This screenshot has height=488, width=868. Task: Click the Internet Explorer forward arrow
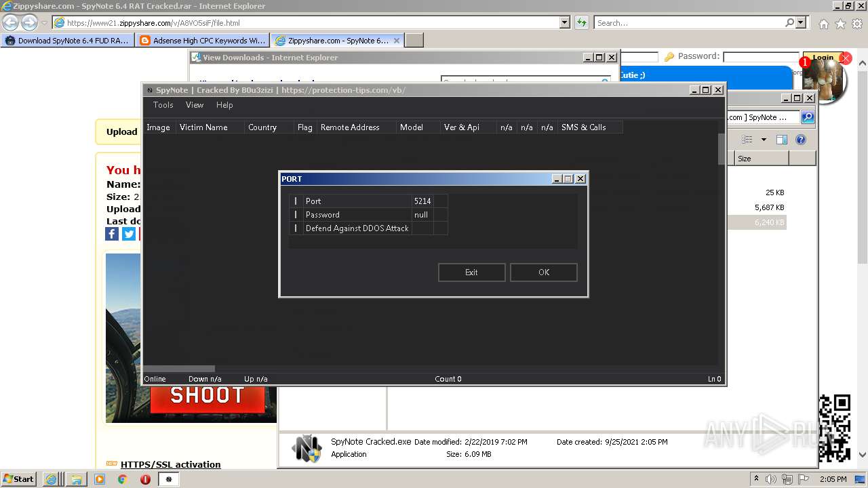pos(29,23)
